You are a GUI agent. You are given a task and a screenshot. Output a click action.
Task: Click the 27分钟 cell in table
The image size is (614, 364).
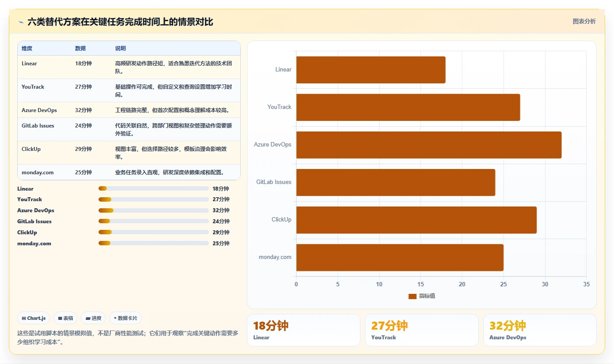83,87
